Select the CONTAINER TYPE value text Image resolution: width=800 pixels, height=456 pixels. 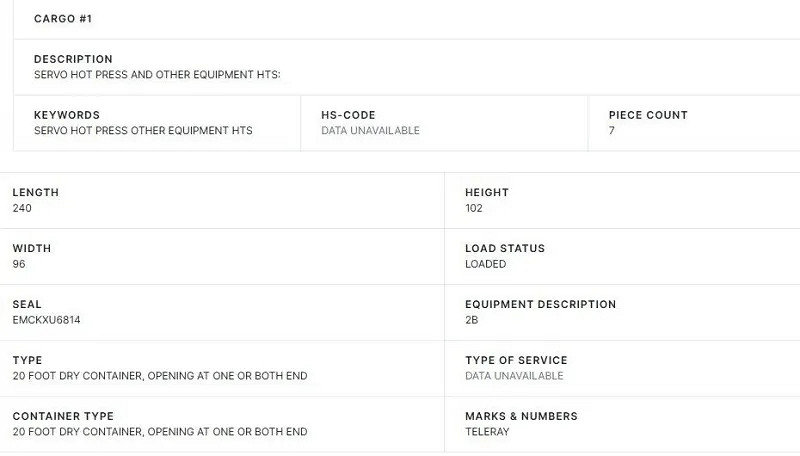tap(160, 432)
